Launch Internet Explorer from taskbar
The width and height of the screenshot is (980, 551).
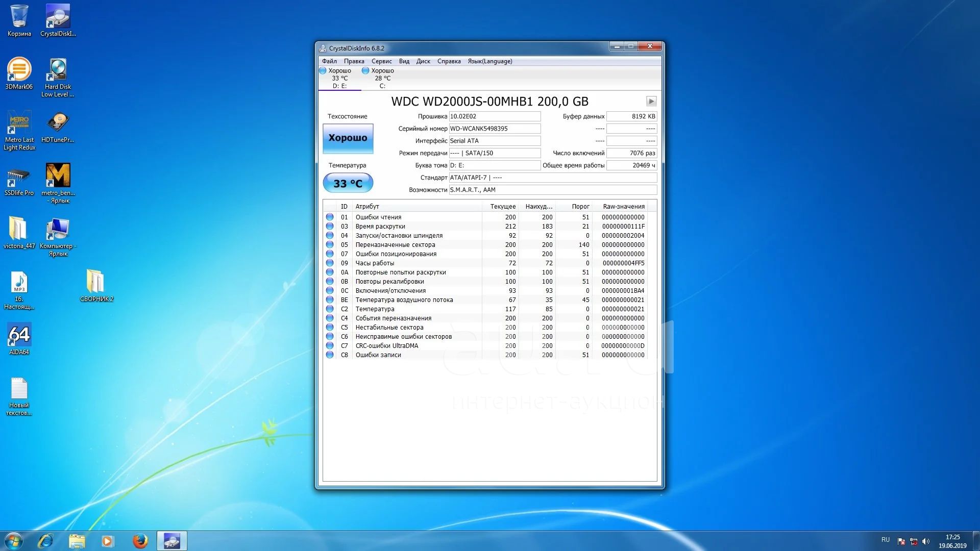[x=46, y=541]
